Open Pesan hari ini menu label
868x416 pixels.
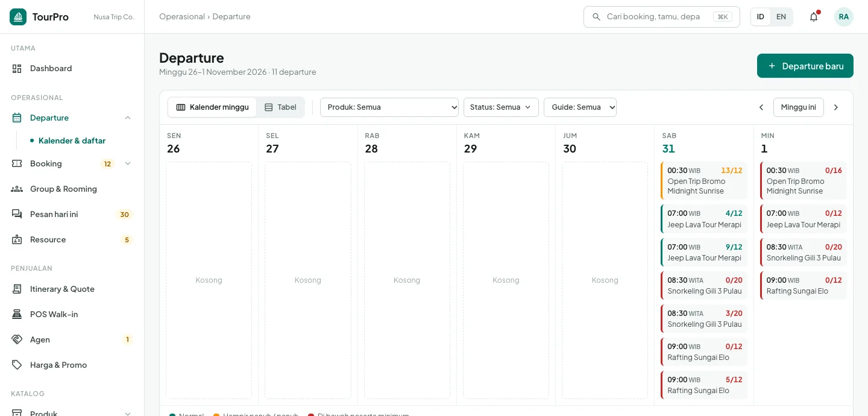(54, 215)
